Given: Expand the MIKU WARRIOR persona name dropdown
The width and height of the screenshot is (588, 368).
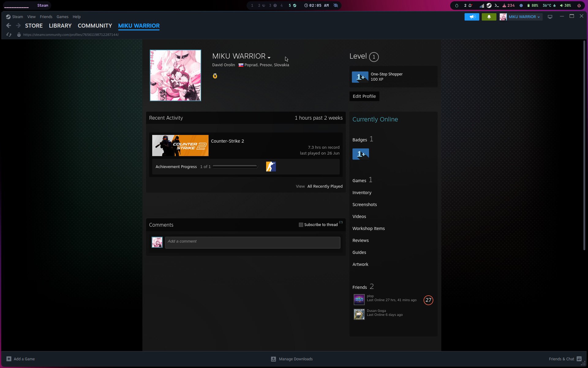Looking at the screenshot, I should coord(269,58).
